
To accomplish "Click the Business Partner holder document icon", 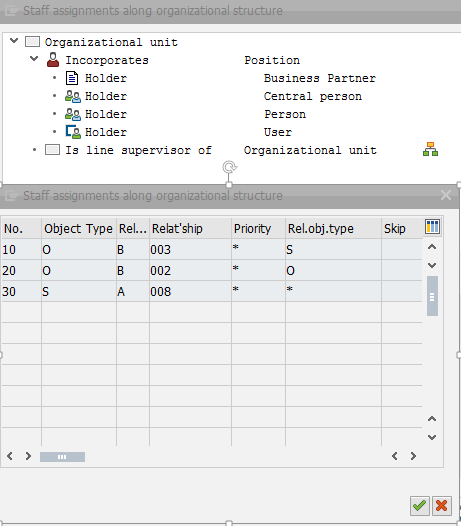I will pyautogui.click(x=72, y=78).
